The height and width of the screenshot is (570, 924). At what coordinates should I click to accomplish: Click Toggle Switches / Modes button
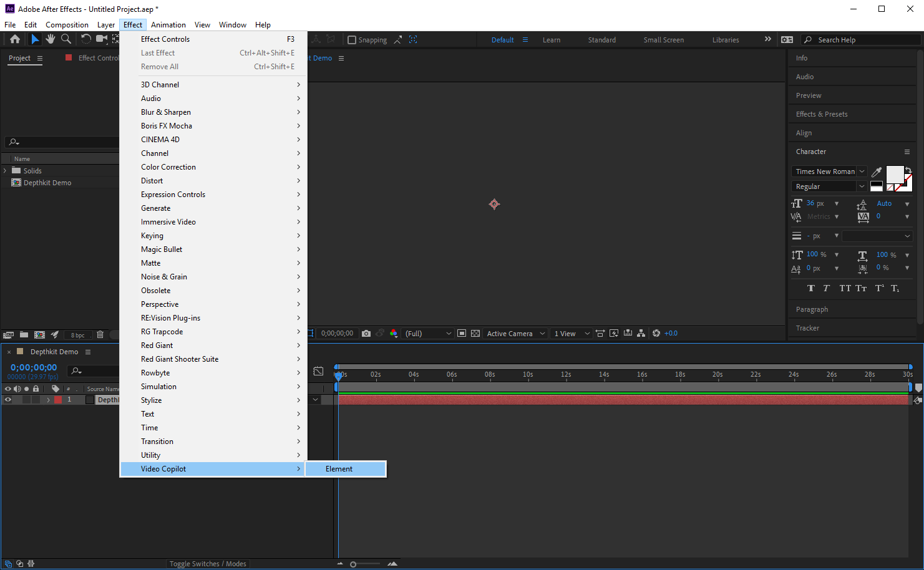pyautogui.click(x=208, y=564)
